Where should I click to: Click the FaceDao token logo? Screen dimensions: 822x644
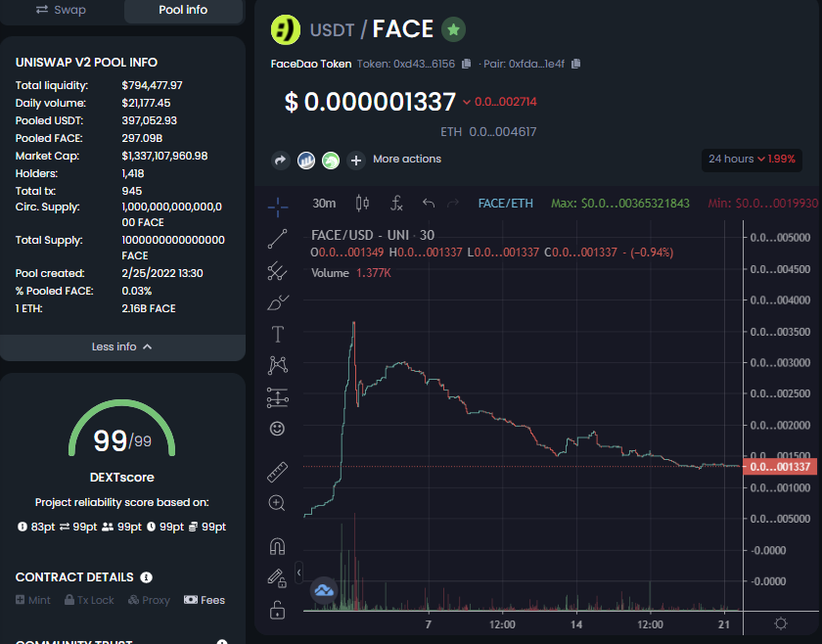(285, 30)
